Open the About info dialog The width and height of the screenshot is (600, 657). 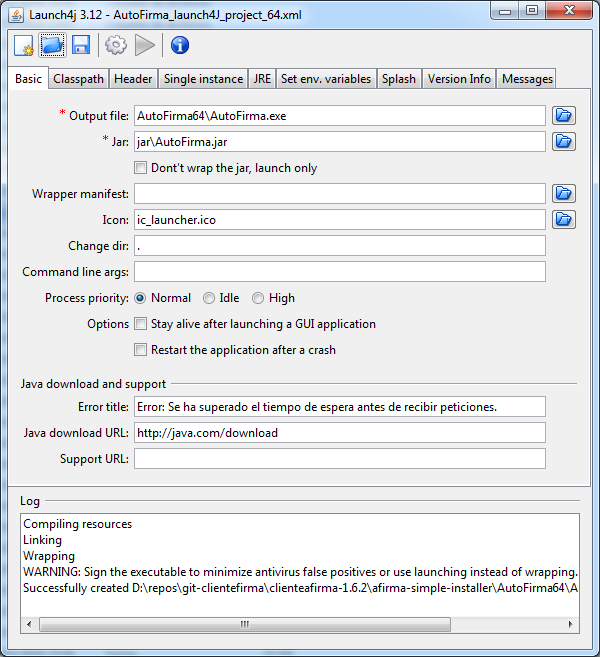coord(180,45)
